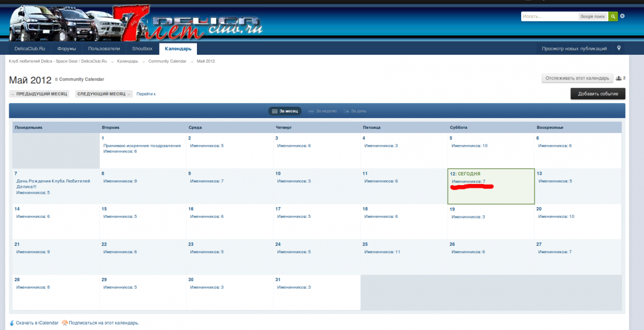Click 'Отслеживать этот календарь' button

point(577,78)
